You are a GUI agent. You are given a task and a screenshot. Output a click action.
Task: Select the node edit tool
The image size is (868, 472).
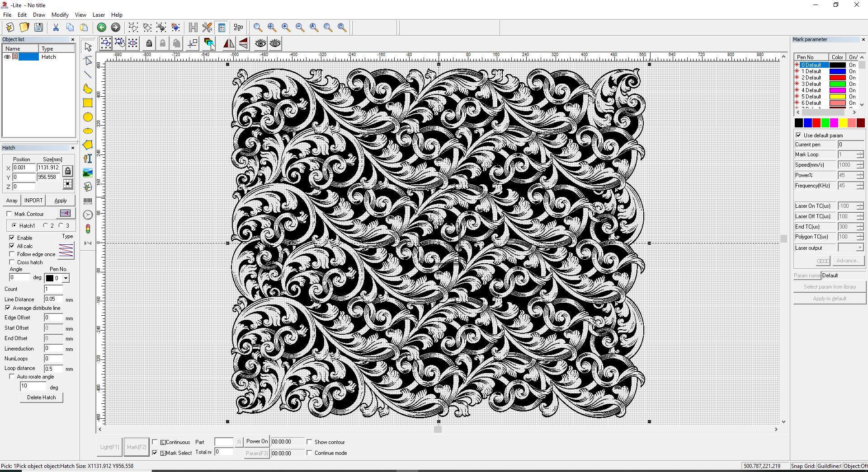point(88,61)
